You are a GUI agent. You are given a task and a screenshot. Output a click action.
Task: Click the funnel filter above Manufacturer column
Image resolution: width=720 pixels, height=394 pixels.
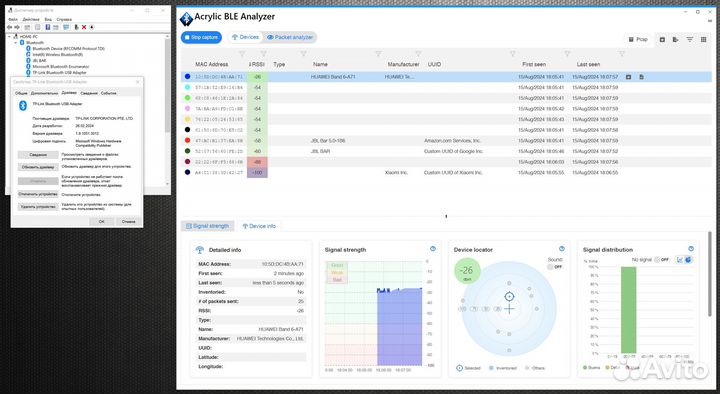tap(418, 54)
